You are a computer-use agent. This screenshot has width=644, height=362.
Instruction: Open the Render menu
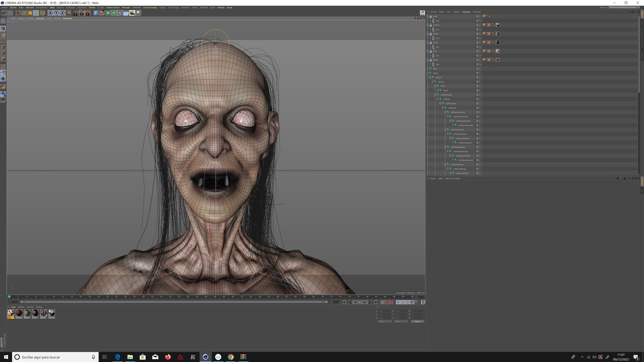tap(92, 7)
